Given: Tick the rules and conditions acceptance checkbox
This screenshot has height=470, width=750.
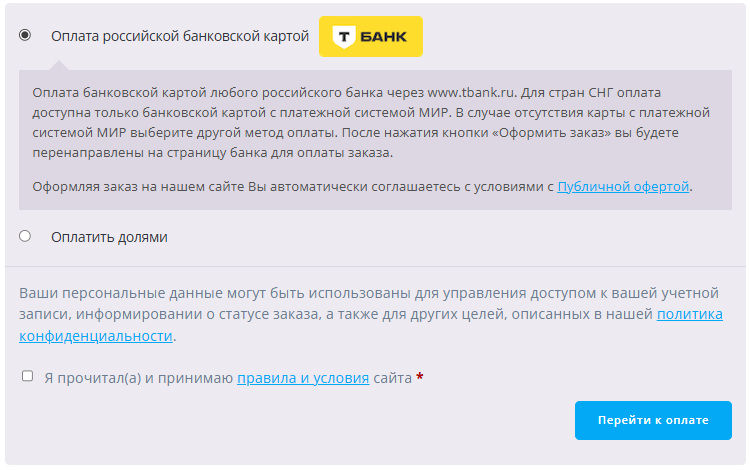Looking at the screenshot, I should (x=27, y=377).
